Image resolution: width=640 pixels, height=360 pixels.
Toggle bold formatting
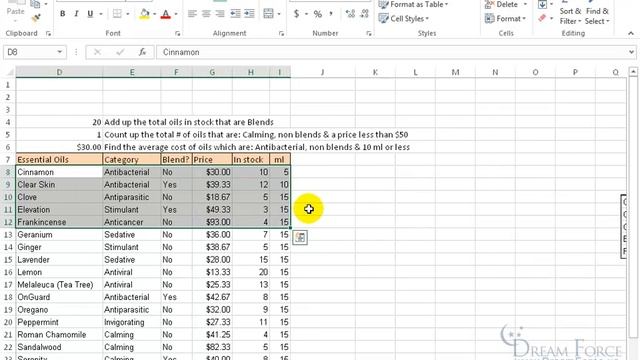coord(62,14)
